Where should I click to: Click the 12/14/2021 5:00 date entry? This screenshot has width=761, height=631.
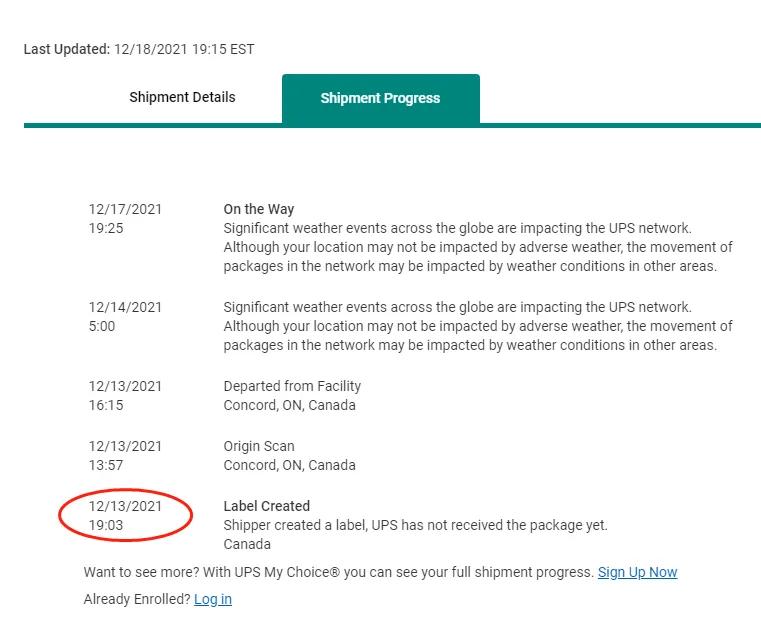point(125,316)
